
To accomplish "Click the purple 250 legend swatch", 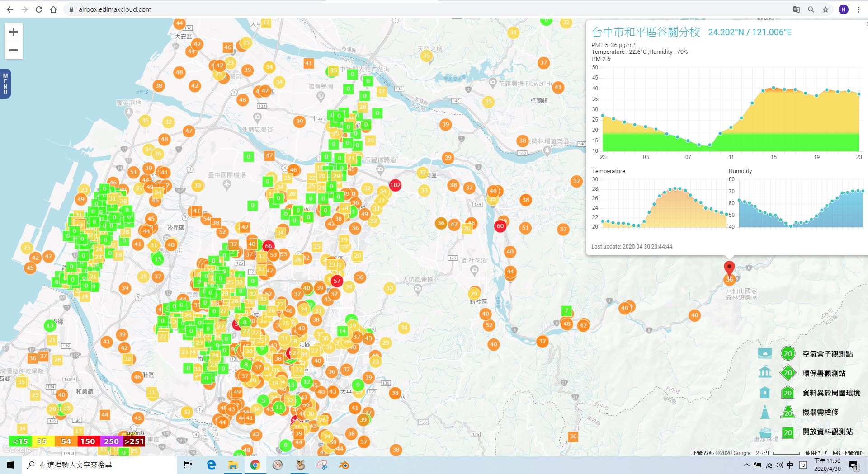I will 111,441.
